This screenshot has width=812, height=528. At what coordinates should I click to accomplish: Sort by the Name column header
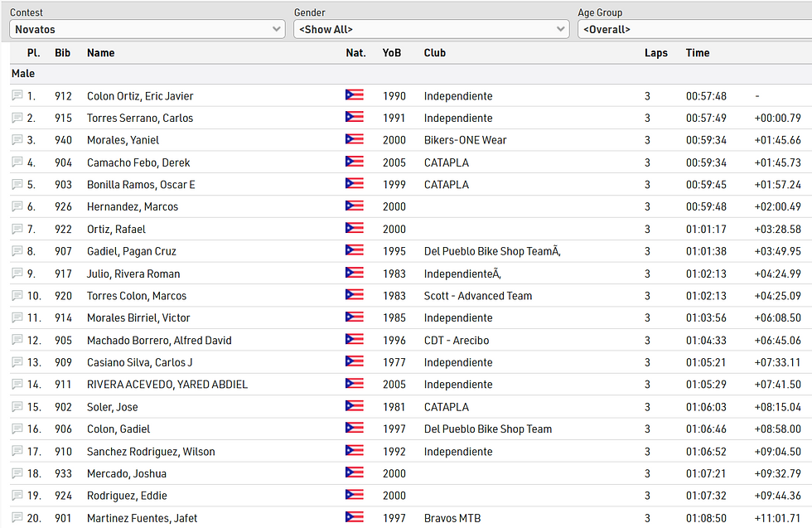click(101, 53)
